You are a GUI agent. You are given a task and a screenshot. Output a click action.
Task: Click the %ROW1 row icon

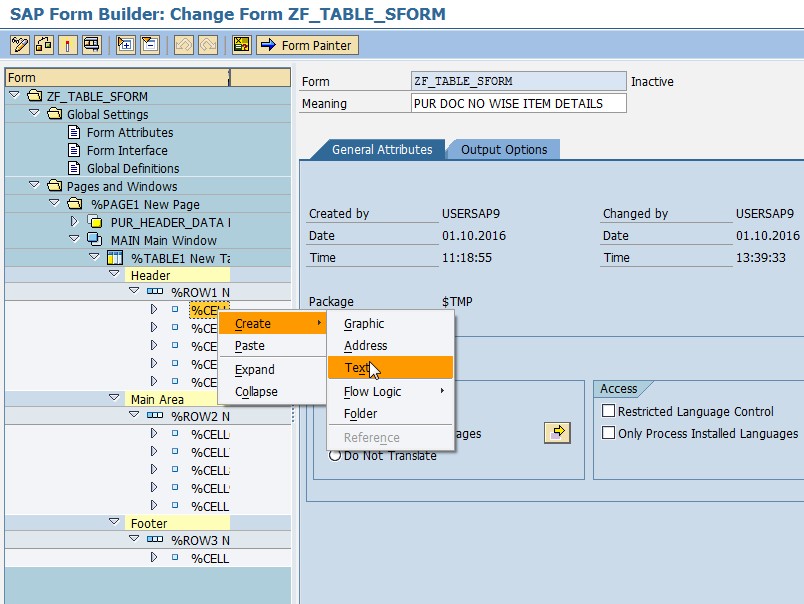point(155,292)
